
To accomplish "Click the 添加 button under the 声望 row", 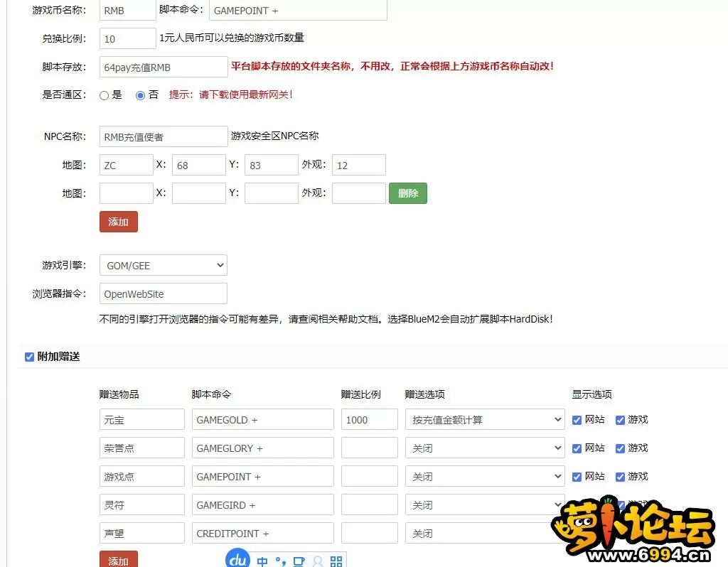I will click(x=118, y=561).
